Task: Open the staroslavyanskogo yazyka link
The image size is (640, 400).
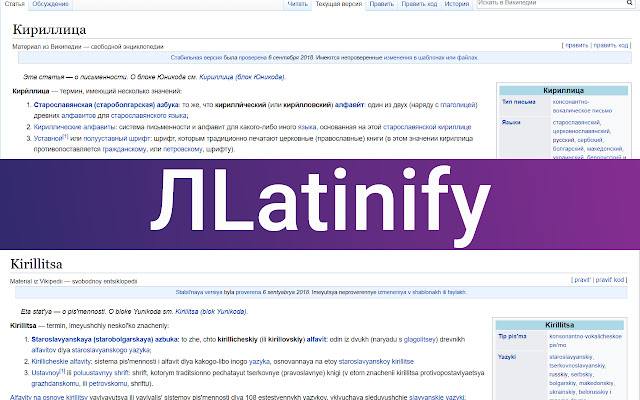Action: 111,350
